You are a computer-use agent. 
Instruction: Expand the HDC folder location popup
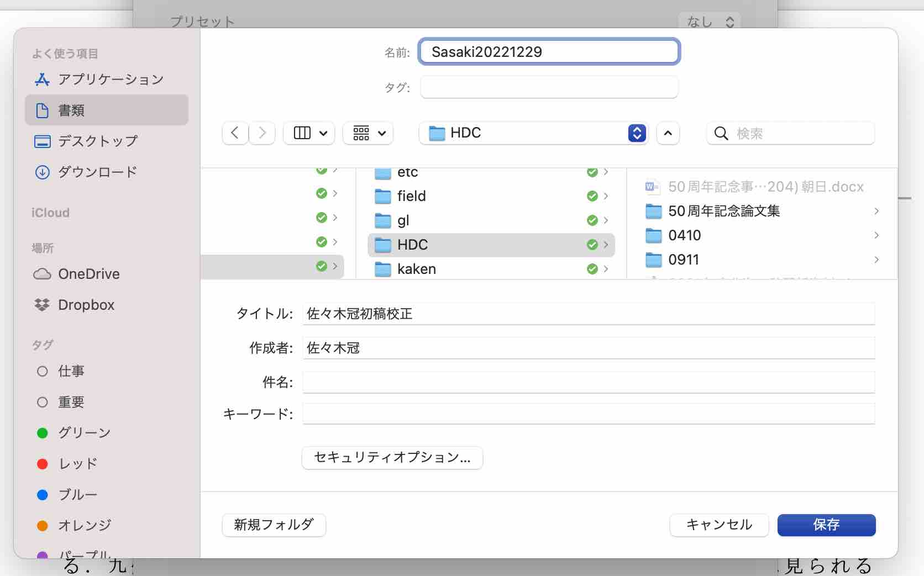point(637,133)
